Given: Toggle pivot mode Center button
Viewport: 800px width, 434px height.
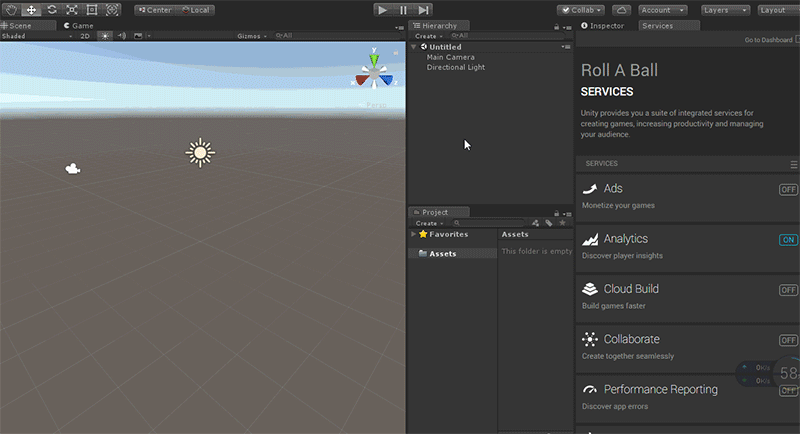Looking at the screenshot, I should tap(155, 10).
